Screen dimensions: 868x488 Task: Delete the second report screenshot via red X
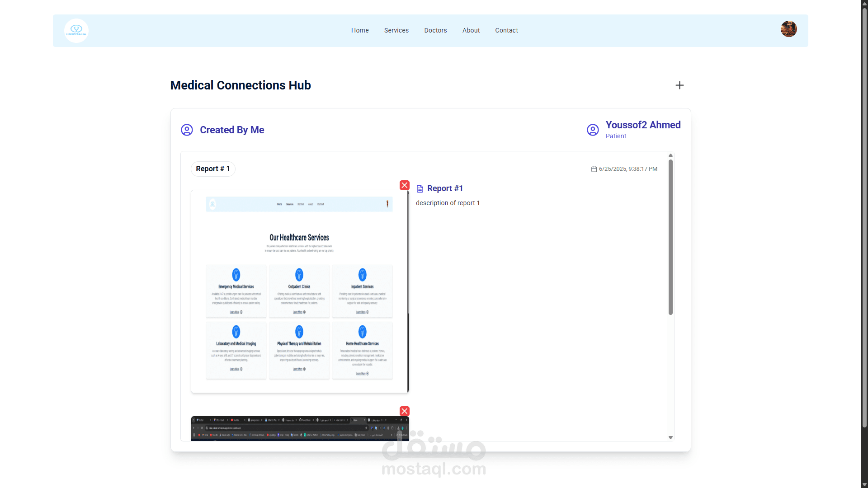pos(405,411)
